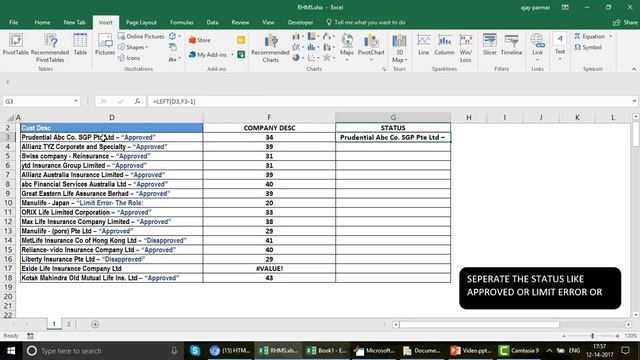This screenshot has height=360, width=640.
Task: Open the Windows Start menu
Action: [x=11, y=351]
